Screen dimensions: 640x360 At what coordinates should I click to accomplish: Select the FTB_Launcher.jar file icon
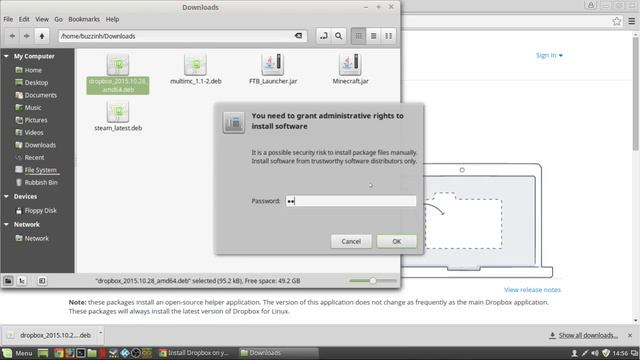[273, 64]
